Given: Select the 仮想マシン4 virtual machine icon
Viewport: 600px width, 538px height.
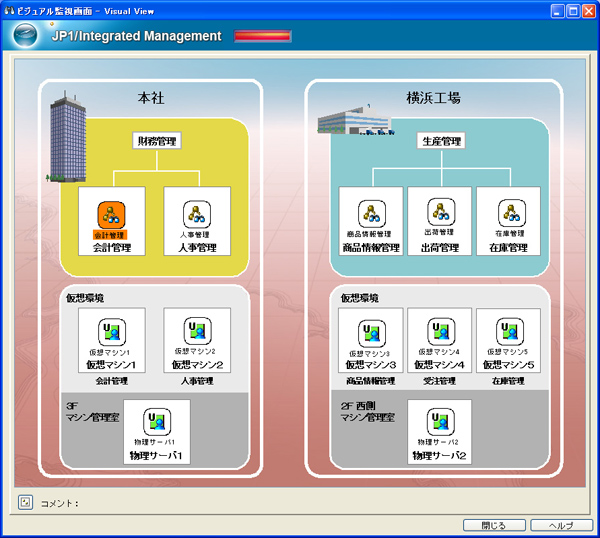Looking at the screenshot, I should pyautogui.click(x=441, y=331).
